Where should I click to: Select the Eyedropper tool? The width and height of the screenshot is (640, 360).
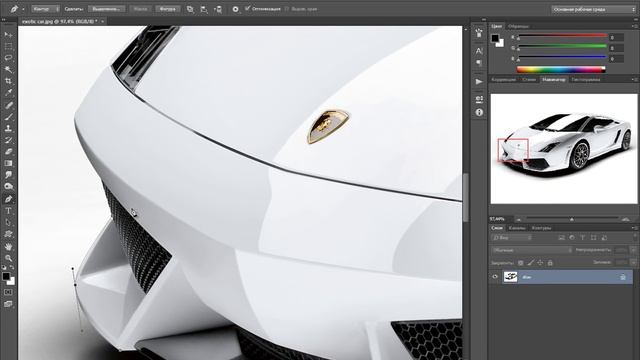tap(8, 92)
